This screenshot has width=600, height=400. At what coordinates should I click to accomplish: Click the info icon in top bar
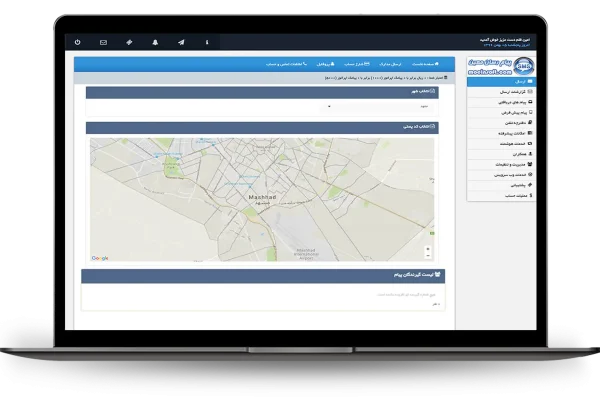[x=207, y=42]
